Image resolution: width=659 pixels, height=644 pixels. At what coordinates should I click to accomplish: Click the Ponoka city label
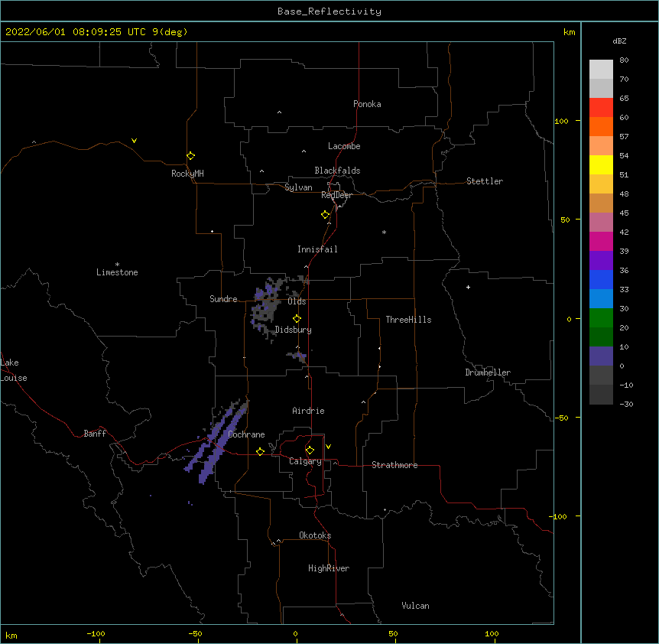pyautogui.click(x=367, y=104)
